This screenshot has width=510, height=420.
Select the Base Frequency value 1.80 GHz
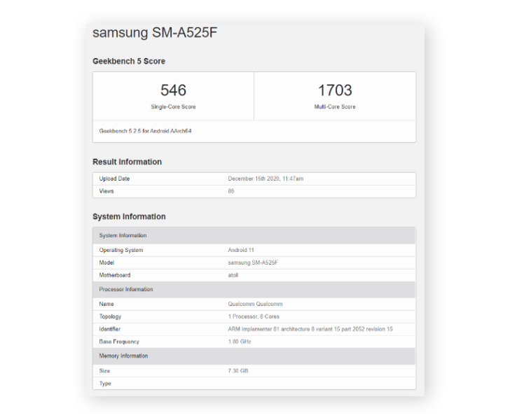(x=239, y=342)
